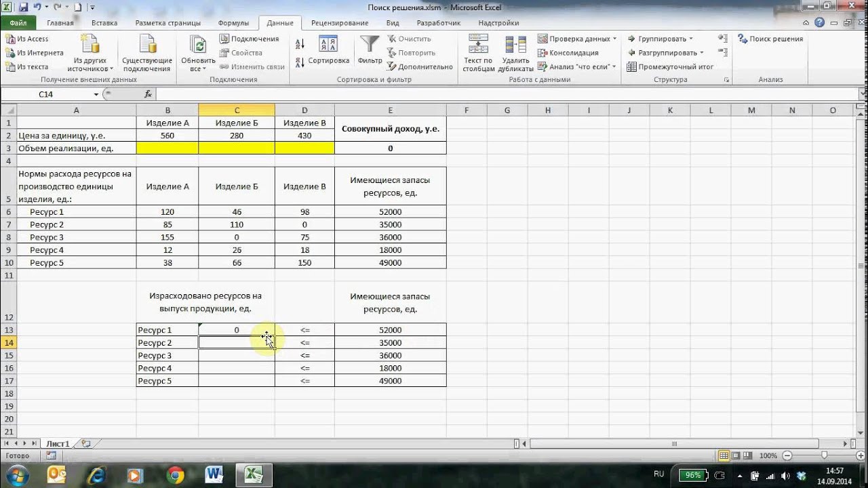Click cell with Совокупный доход, у.е.
The height and width of the screenshot is (488, 868).
(x=391, y=129)
